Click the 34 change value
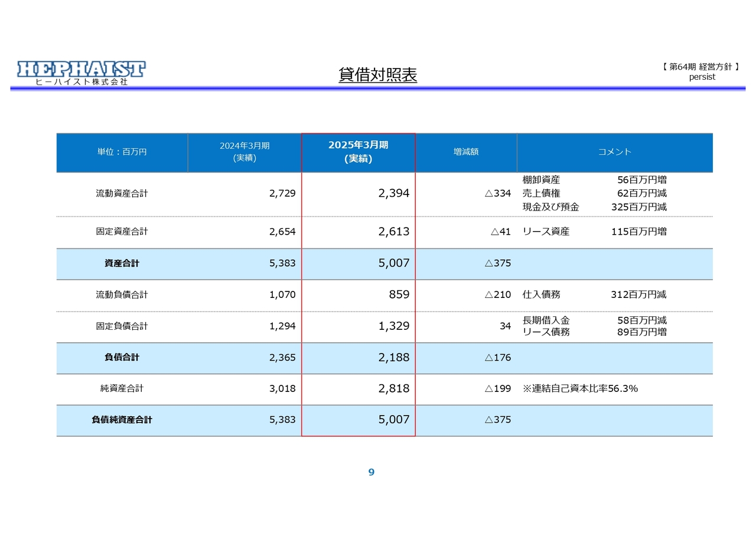Viewport: 756px width, 535px height. [x=506, y=326]
